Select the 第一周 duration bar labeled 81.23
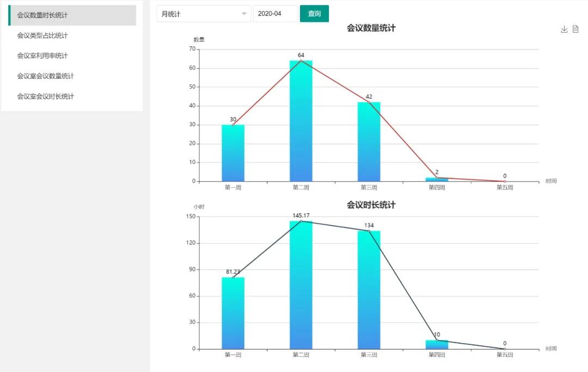The height and width of the screenshot is (372, 588). point(233,313)
